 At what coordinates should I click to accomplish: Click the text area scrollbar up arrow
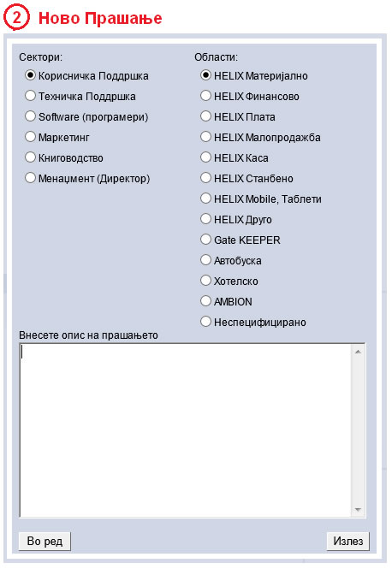[x=359, y=352]
